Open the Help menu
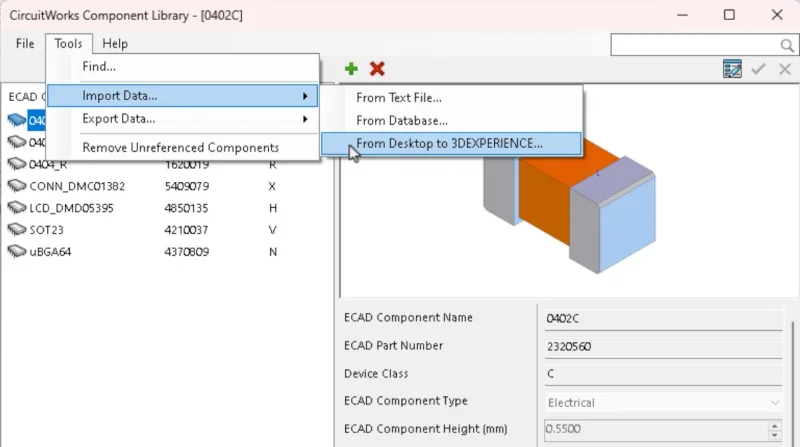 pos(115,44)
